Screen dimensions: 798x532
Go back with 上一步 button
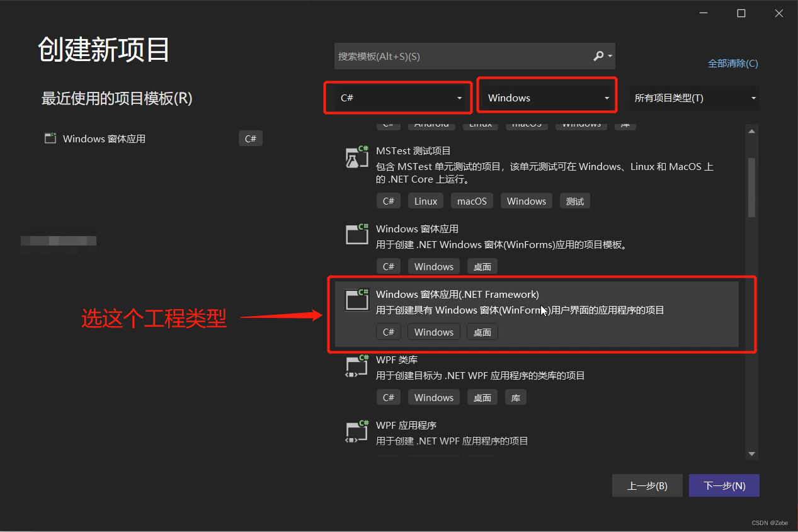pos(647,485)
